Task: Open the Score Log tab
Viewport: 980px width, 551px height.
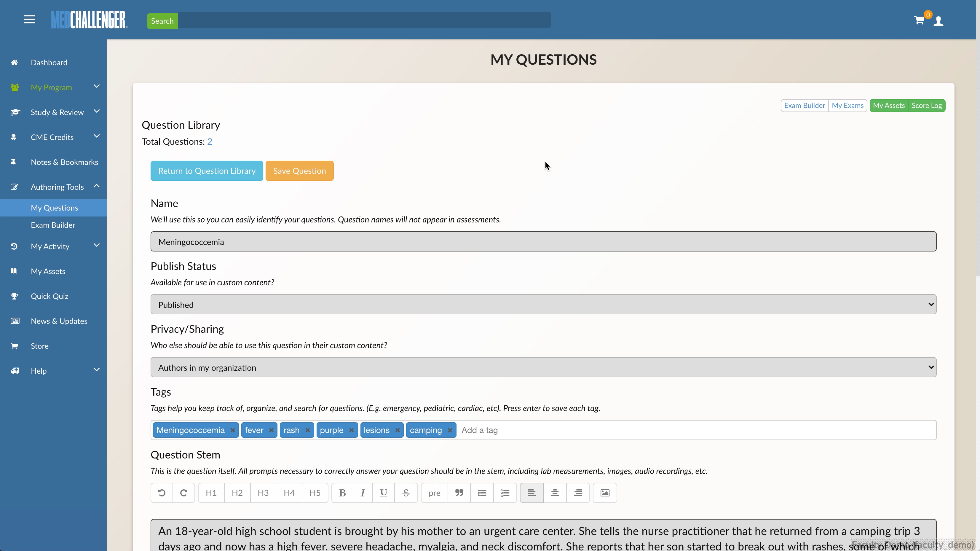Action: point(926,105)
